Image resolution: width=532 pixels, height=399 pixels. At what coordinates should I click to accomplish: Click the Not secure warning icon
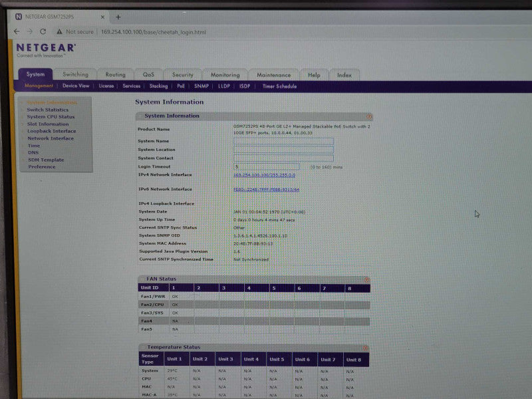coord(59,31)
